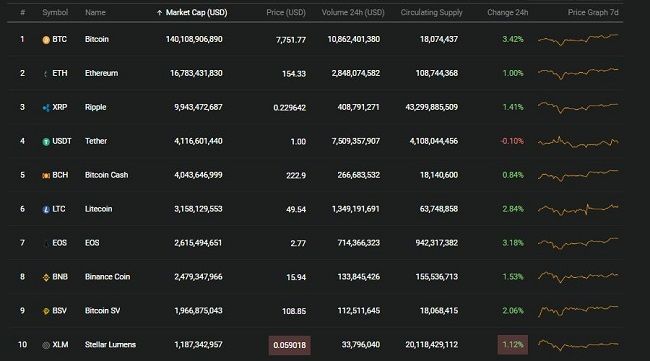Open the Binance Coin name link
650x361 pixels.
tap(107, 277)
